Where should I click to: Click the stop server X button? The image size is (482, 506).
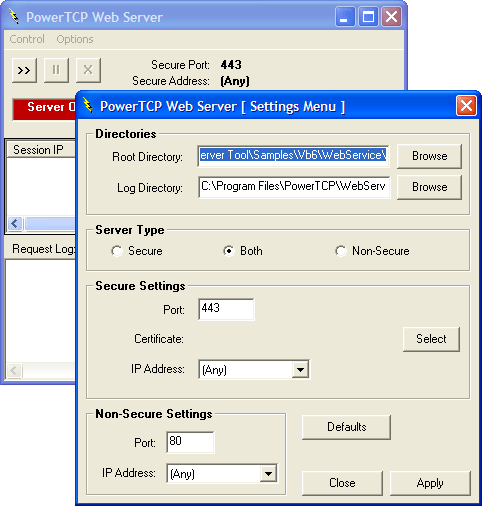tap(88, 70)
